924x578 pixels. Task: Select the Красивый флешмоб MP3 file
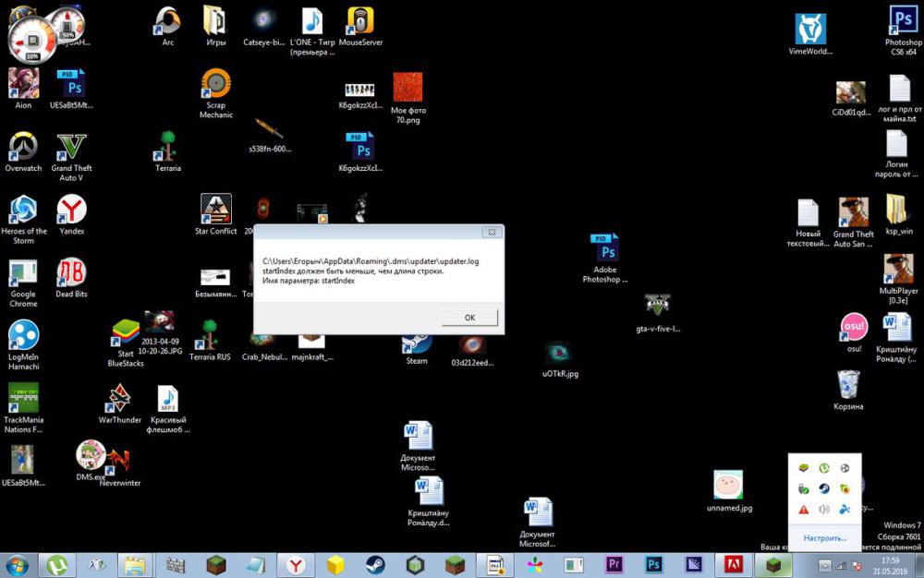(168, 408)
